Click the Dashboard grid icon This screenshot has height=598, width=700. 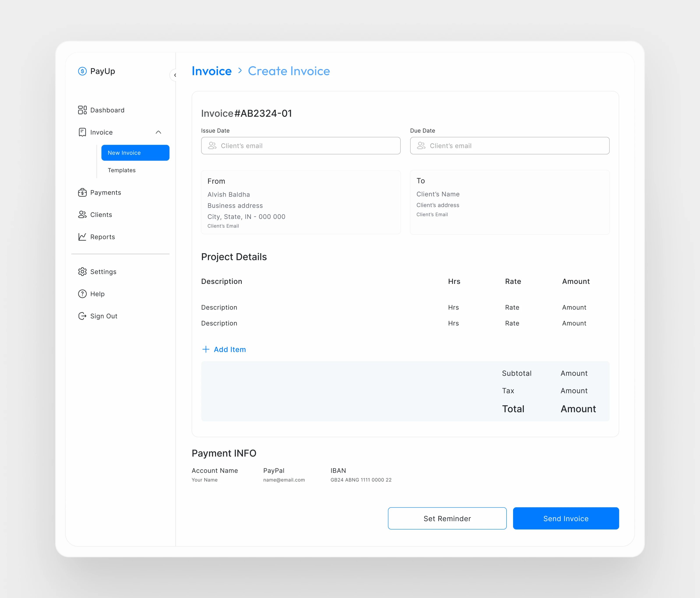[x=82, y=110]
